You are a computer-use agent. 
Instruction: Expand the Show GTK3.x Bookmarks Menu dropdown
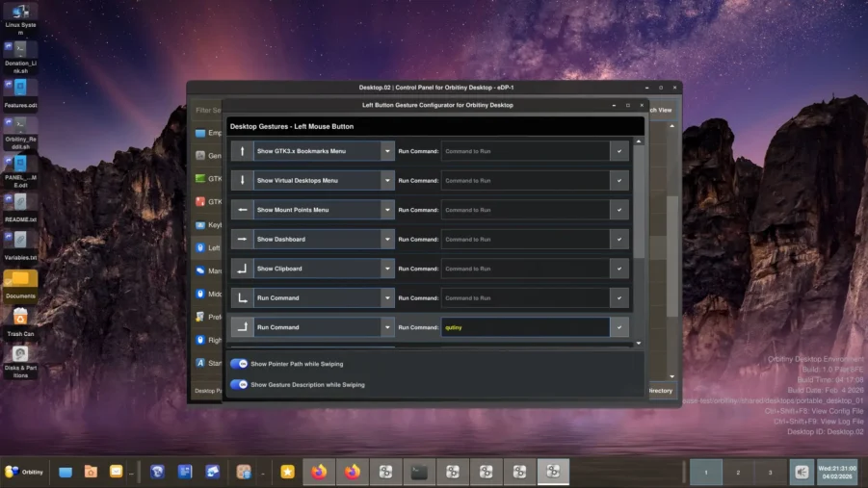pos(387,151)
